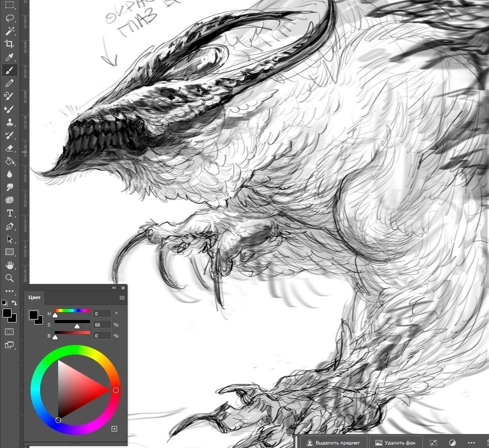Select the Rectangular Marquee tool
This screenshot has width=489, height=448.
click(x=10, y=4)
